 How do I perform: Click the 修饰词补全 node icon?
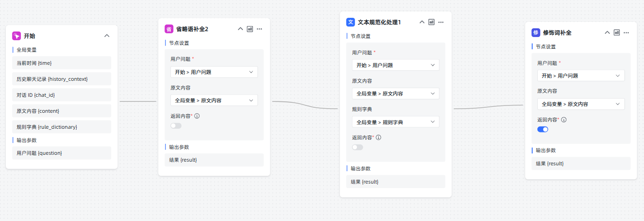click(536, 32)
